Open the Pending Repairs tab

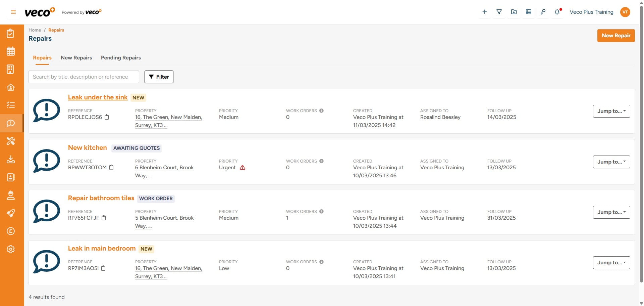(121, 57)
